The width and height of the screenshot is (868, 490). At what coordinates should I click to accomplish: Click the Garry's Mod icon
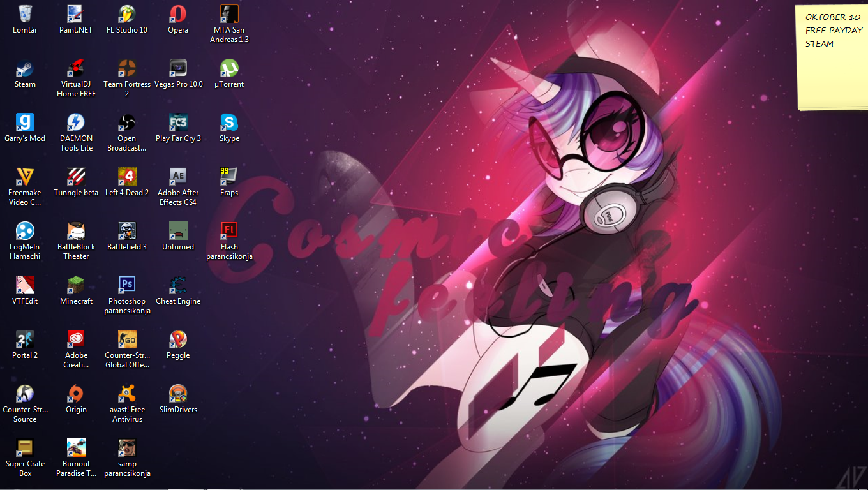coord(25,122)
